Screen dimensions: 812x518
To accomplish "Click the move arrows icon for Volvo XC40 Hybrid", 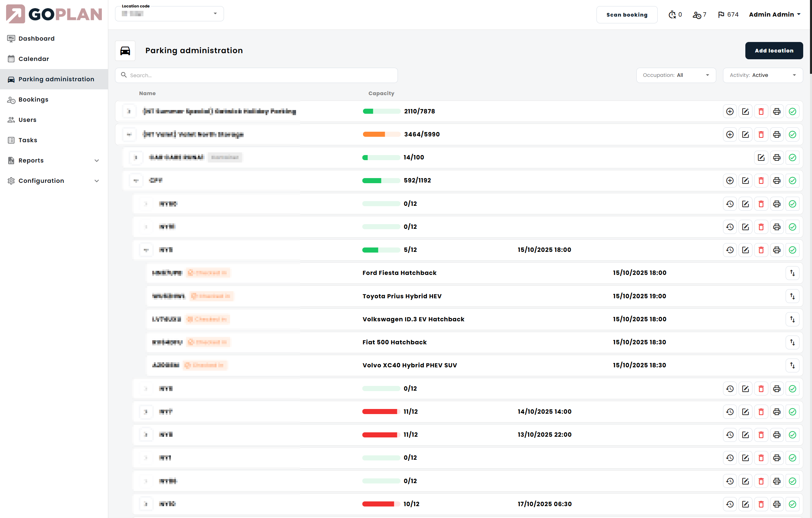I will [792, 365].
